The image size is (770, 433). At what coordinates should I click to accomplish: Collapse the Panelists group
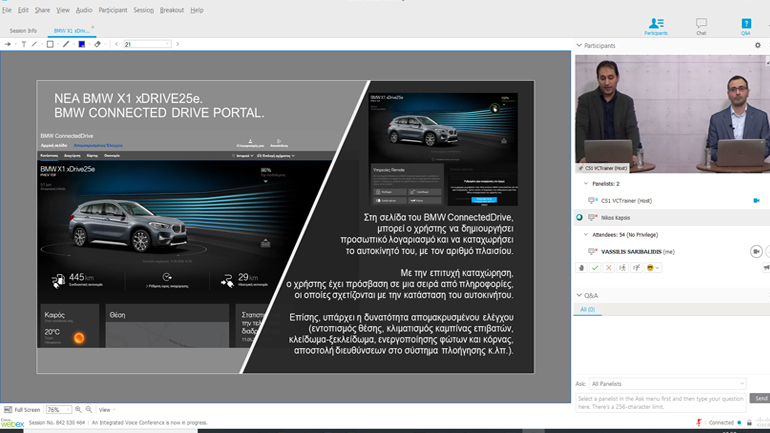(x=586, y=184)
